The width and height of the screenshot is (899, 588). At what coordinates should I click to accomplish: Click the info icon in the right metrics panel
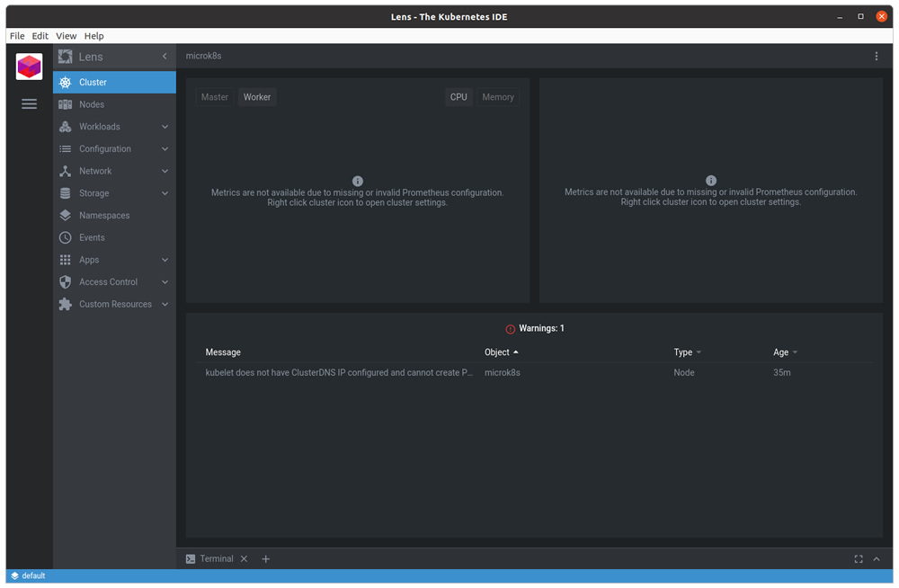pos(711,181)
